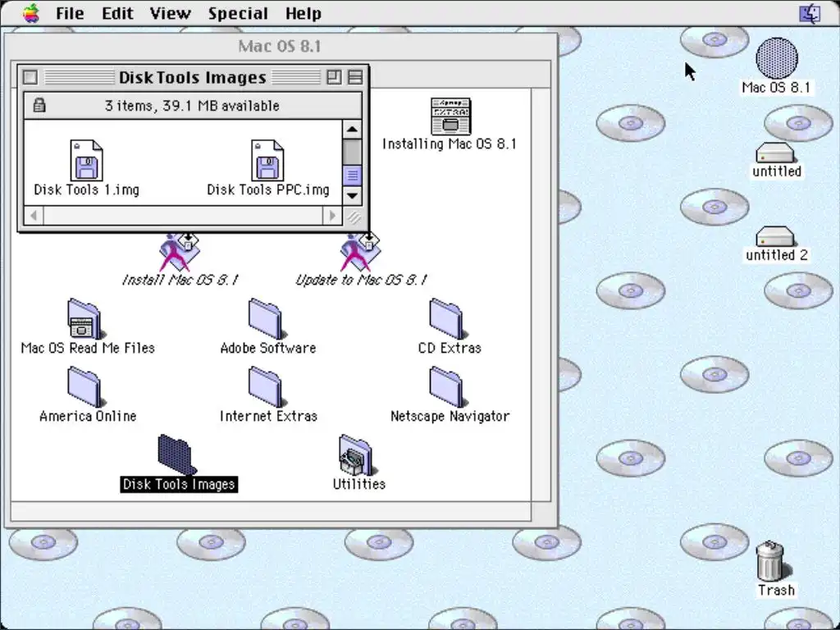Viewport: 840px width, 630px height.
Task: Open the Help menu
Action: point(304,13)
